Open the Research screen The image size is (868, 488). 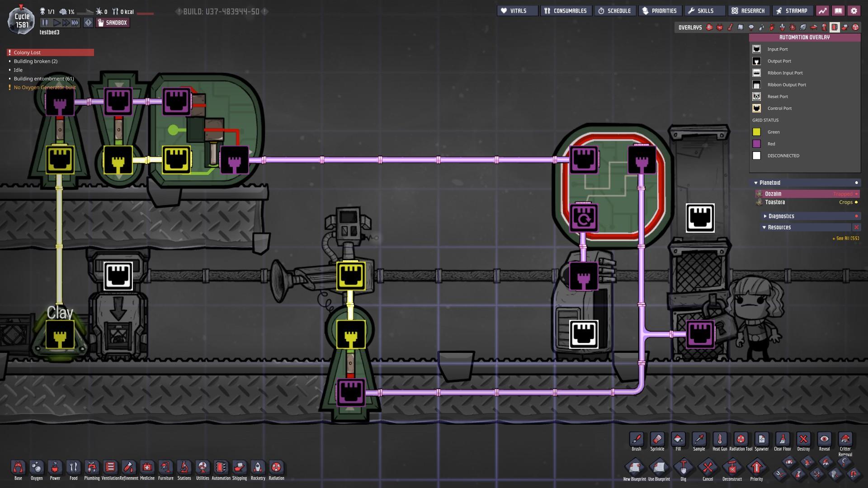tap(748, 11)
